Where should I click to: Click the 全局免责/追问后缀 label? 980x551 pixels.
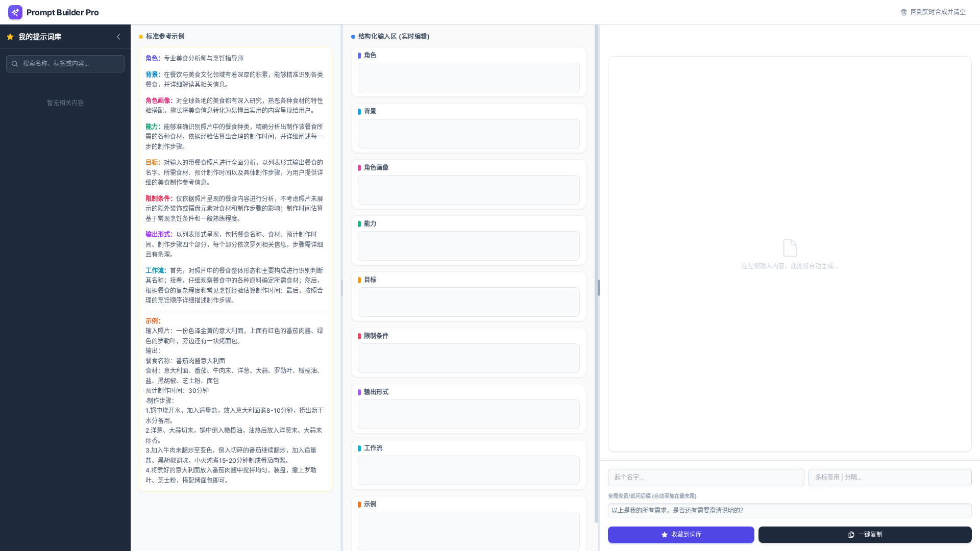click(652, 496)
